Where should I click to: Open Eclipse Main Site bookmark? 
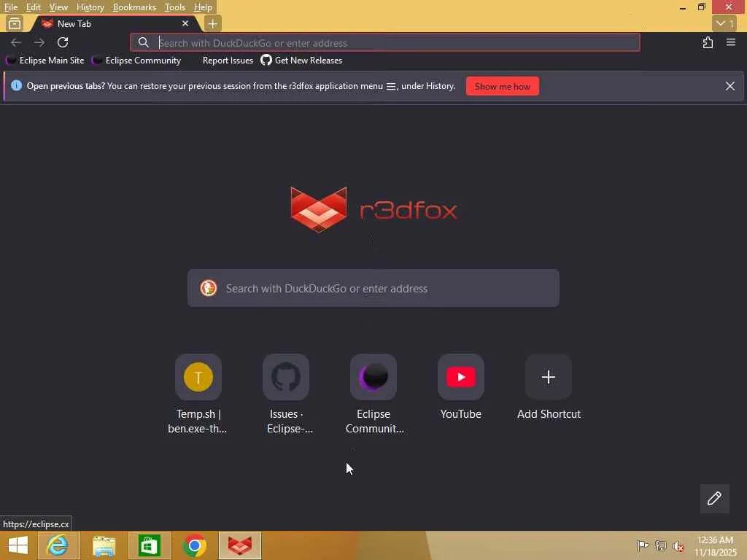coord(45,61)
